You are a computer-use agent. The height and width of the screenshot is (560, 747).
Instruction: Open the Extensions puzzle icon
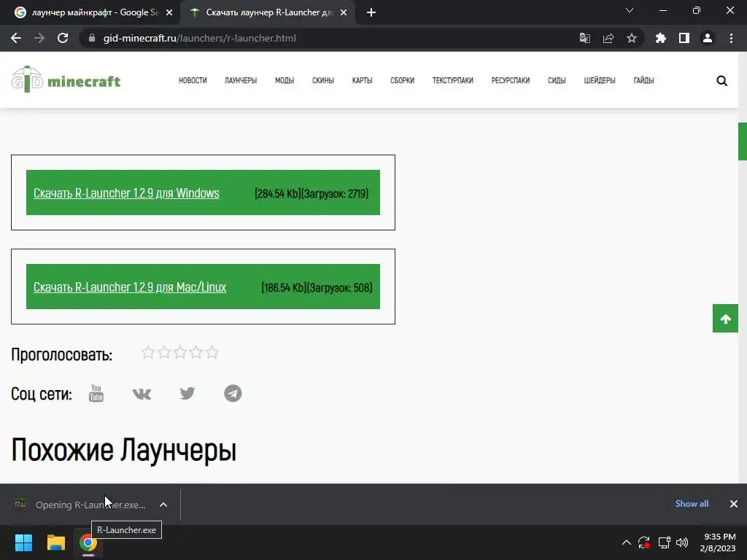pyautogui.click(x=660, y=38)
